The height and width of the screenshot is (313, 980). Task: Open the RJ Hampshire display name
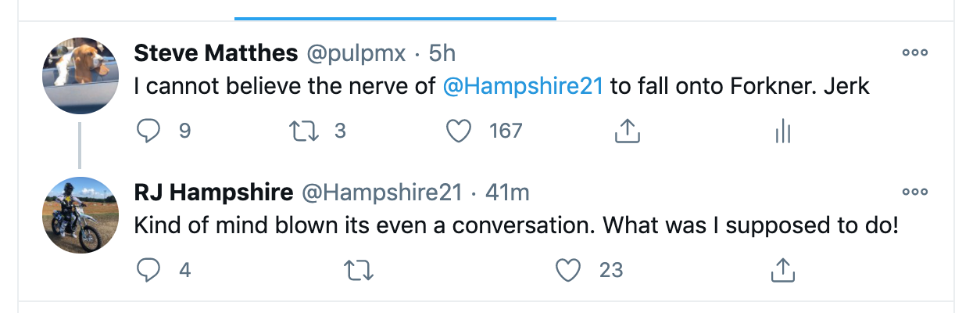[213, 192]
